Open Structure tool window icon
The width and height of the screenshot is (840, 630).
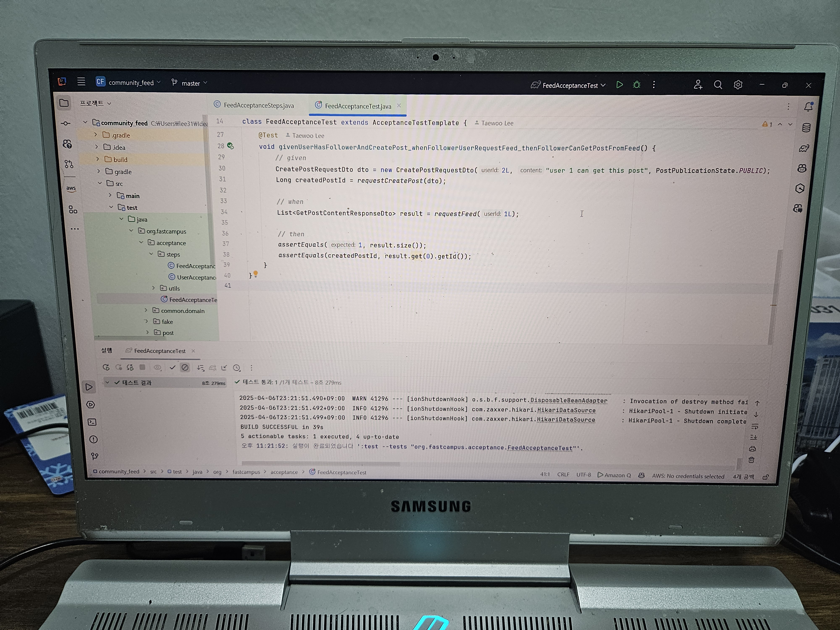[x=72, y=209]
